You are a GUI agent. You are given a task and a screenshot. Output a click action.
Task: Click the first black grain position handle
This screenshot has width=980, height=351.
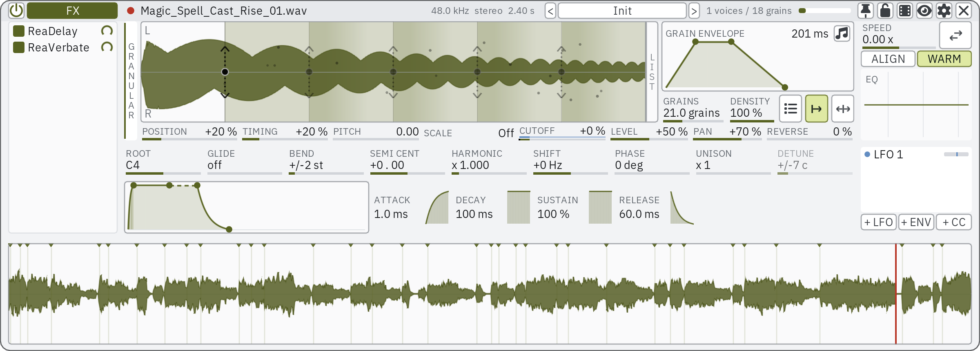click(x=225, y=72)
